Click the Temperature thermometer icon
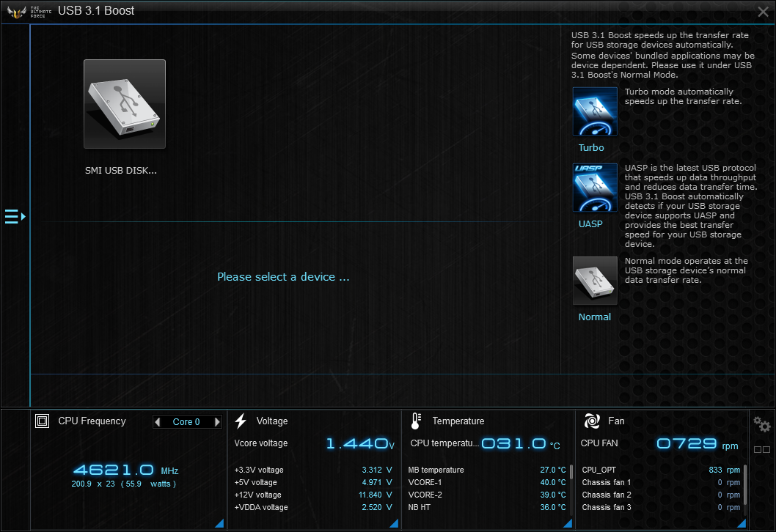776x532 pixels. click(416, 421)
